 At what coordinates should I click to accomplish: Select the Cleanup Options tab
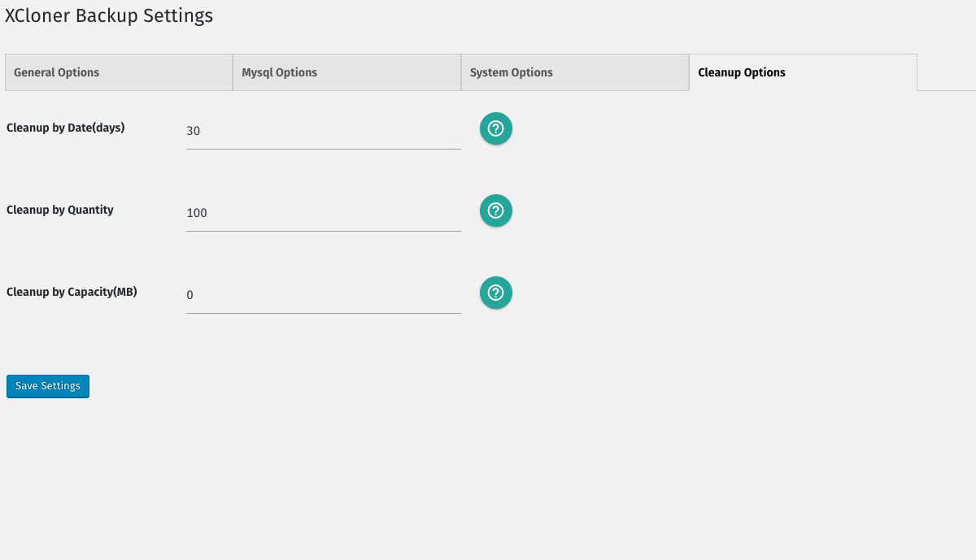pos(803,72)
